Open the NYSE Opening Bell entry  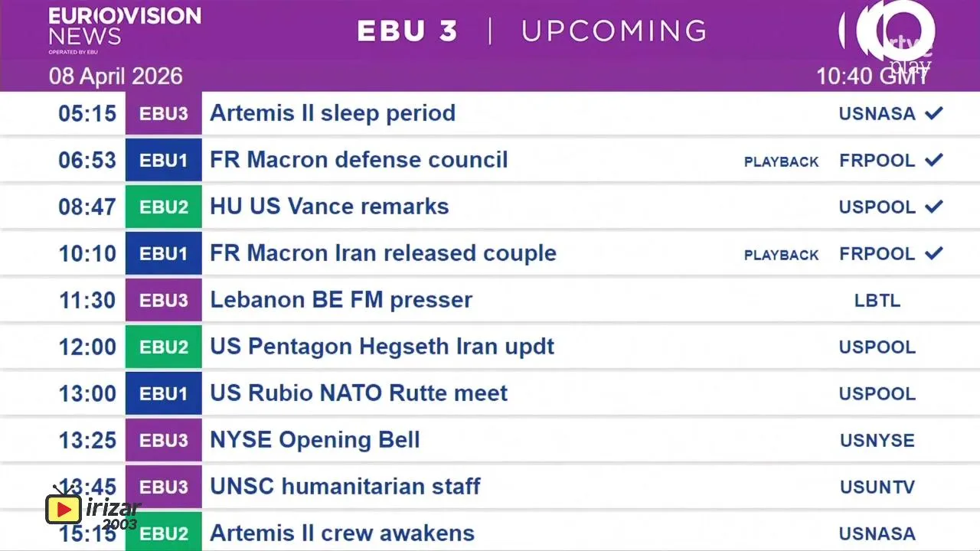(x=315, y=440)
